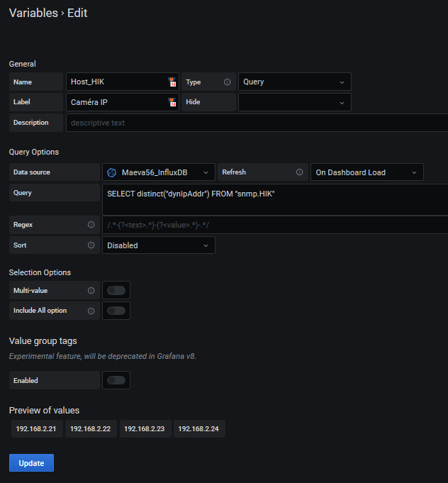Image resolution: width=448 pixels, height=483 pixels.
Task: Turn on Value group tags Enabled switch
Action: (x=116, y=381)
